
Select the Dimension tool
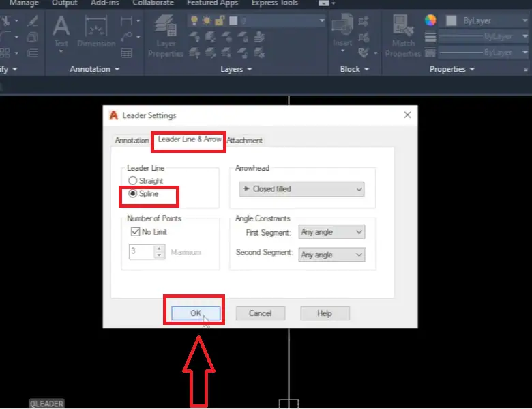coord(96,31)
